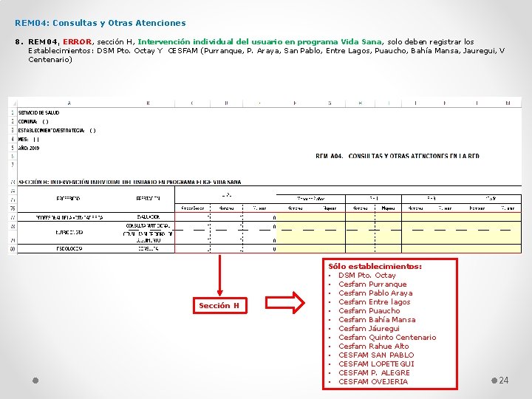Click list item 'CESFAM SAN PABLO'
Image resolution: width=532 pixels, height=399 pixels.
click(x=376, y=355)
